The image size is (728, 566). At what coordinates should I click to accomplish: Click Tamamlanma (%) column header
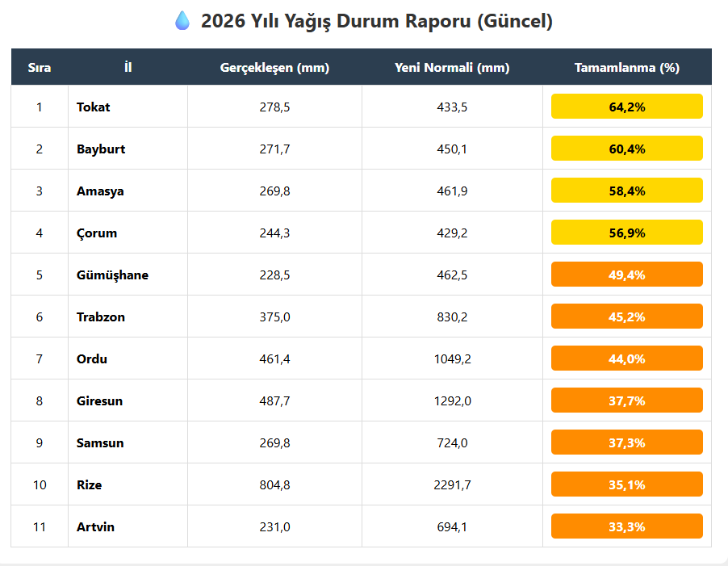[627, 68]
